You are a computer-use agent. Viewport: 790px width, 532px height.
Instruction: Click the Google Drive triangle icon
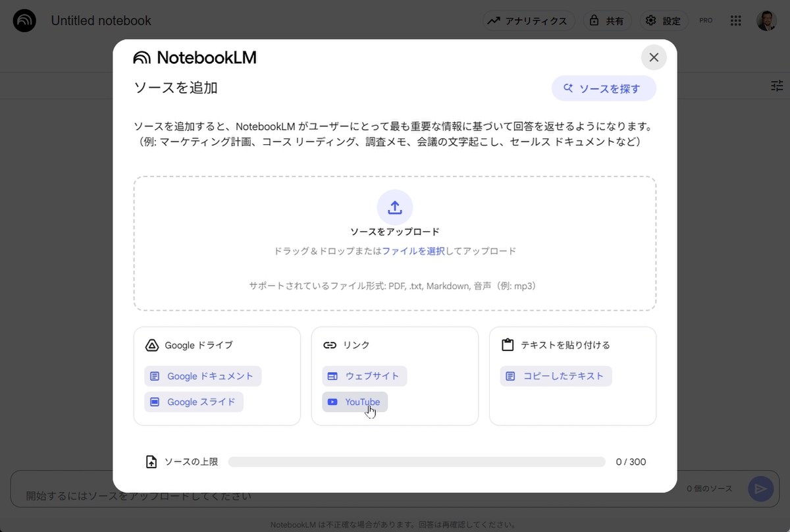click(152, 345)
